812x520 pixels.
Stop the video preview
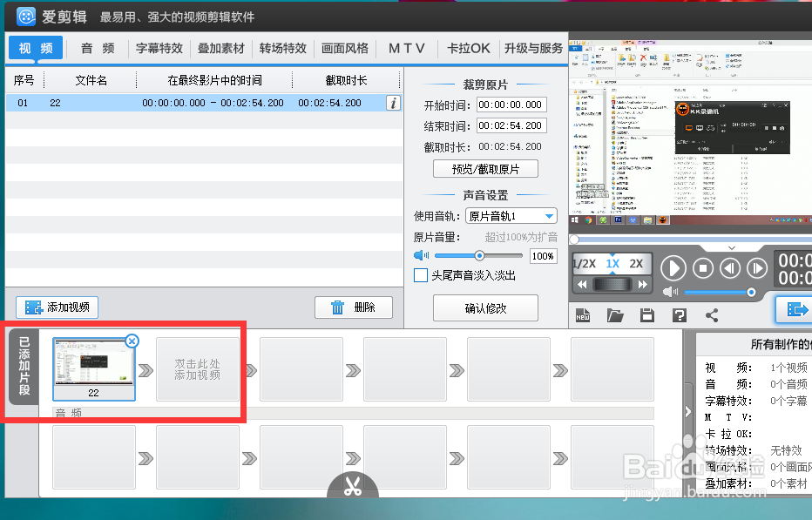tap(703, 268)
